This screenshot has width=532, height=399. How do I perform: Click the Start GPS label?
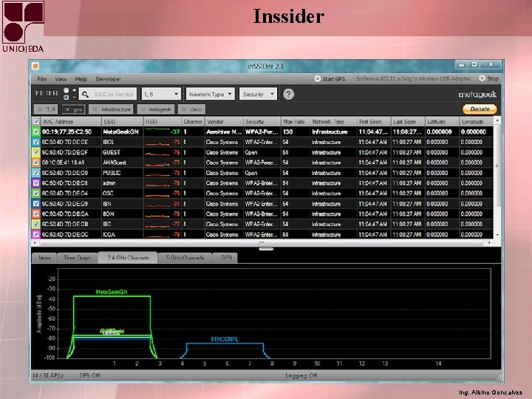pyautogui.click(x=333, y=79)
